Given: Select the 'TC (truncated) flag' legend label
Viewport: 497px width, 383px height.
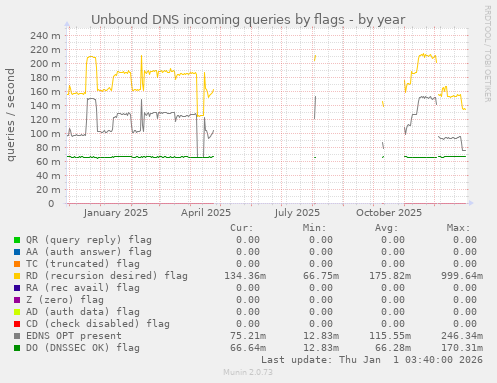Looking at the screenshot, I should point(83,264).
